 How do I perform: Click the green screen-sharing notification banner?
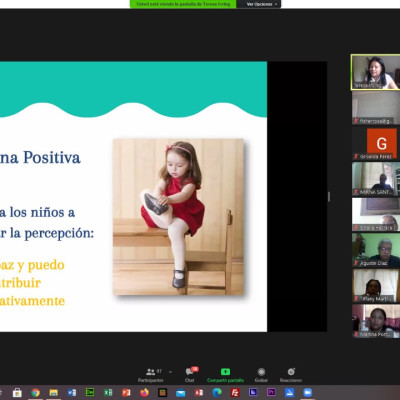pos(183,4)
